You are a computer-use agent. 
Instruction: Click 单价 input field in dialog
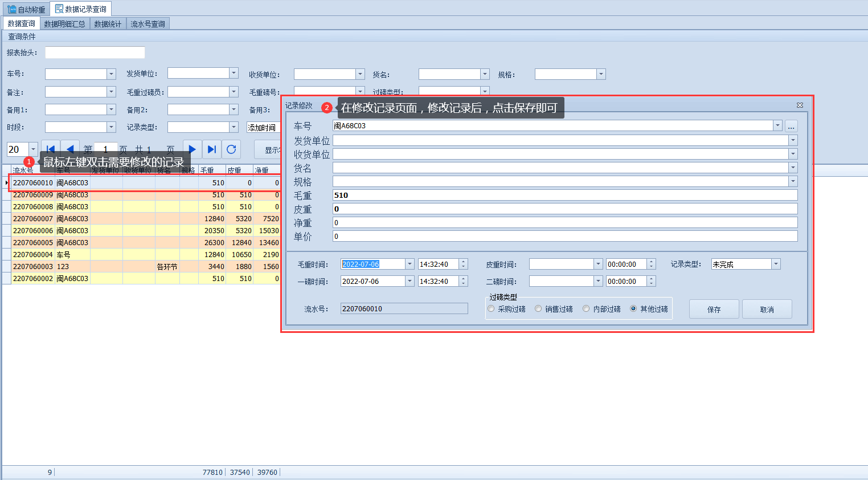[565, 236]
